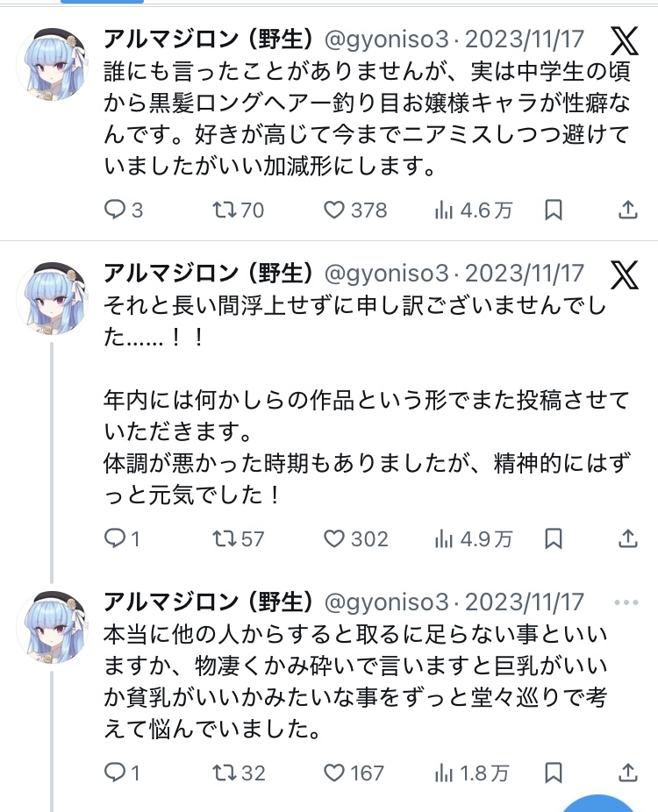Click the X logo on the first tweet
Image resolution: width=658 pixels, height=812 pixels.
tap(625, 42)
